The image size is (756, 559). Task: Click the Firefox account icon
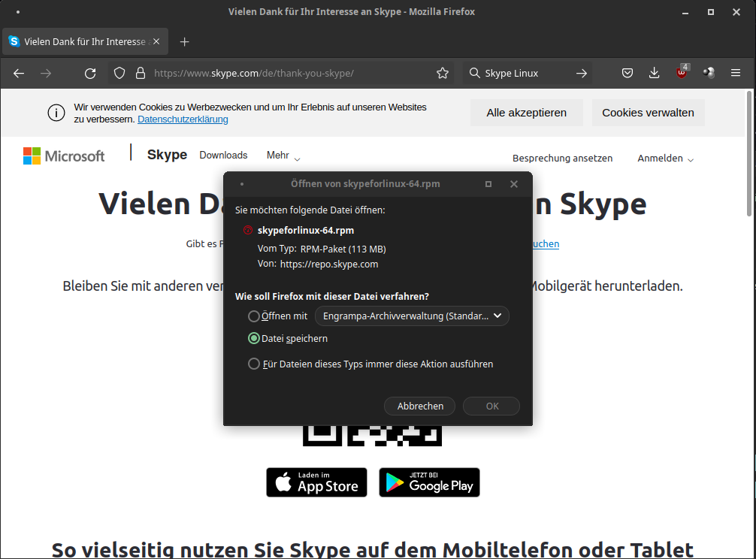(x=708, y=73)
